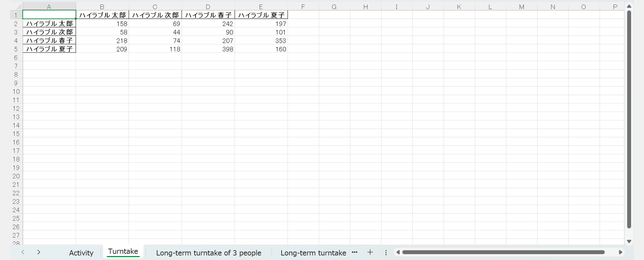Click the add new sheet plus icon
644x260 pixels.
coord(370,252)
